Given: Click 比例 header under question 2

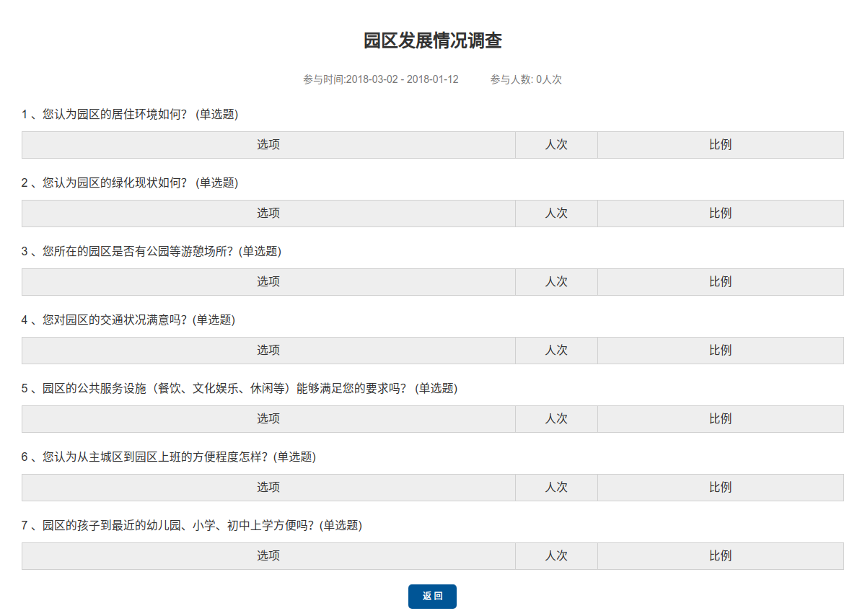Looking at the screenshot, I should (x=720, y=214).
